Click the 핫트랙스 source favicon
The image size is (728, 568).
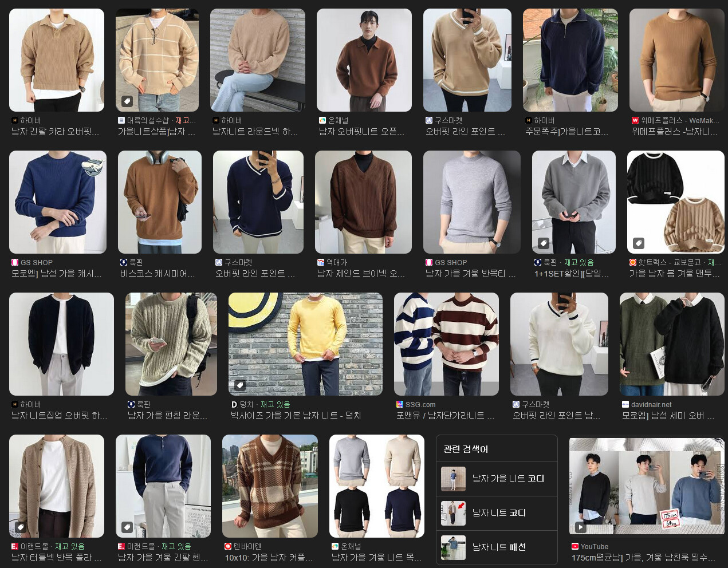pos(633,262)
